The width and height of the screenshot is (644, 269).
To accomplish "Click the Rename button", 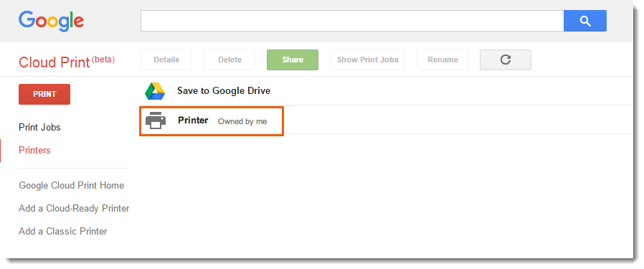I will click(442, 60).
